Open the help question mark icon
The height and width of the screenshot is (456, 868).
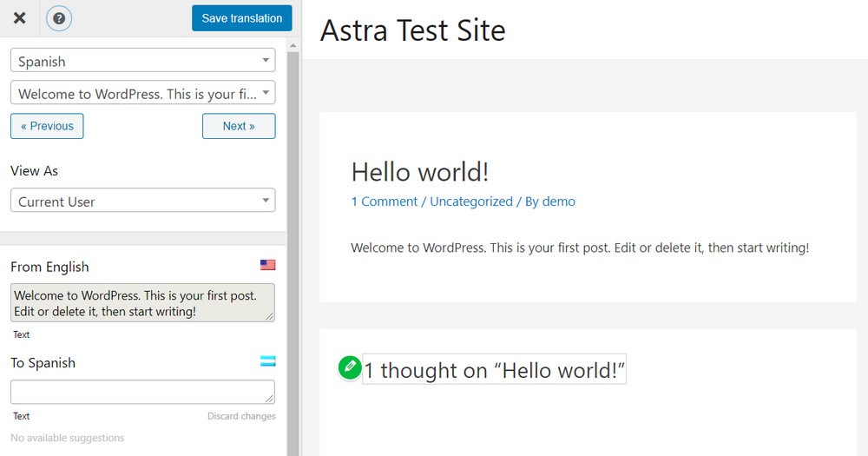click(x=59, y=18)
